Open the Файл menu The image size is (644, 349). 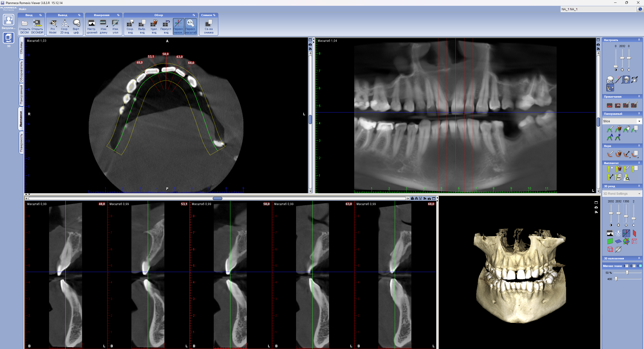(22, 9)
